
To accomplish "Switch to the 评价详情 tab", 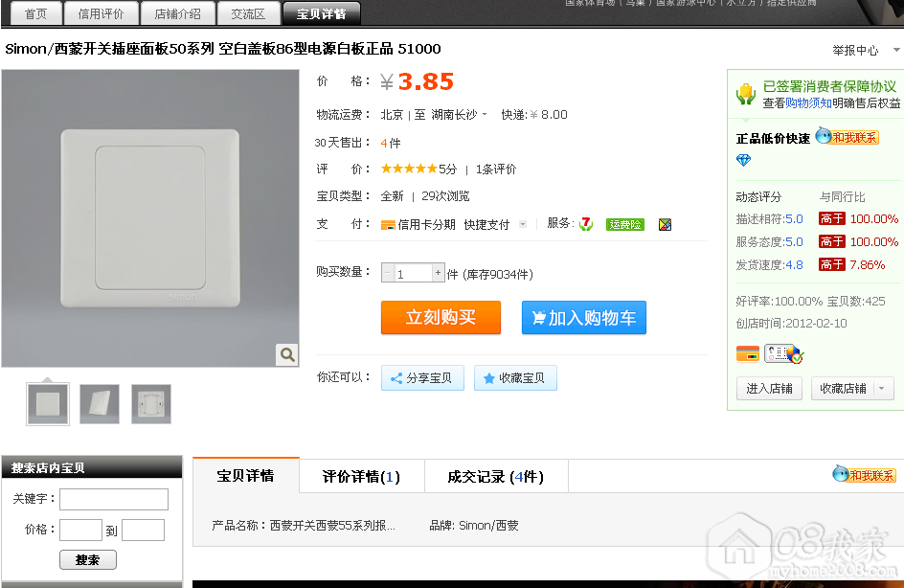I will 361,476.
